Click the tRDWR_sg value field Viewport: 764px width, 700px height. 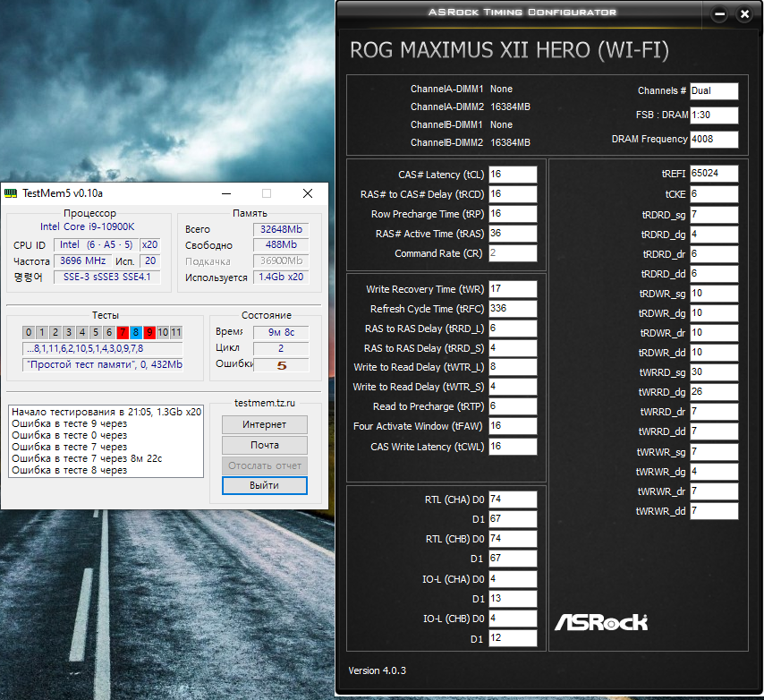tap(714, 294)
